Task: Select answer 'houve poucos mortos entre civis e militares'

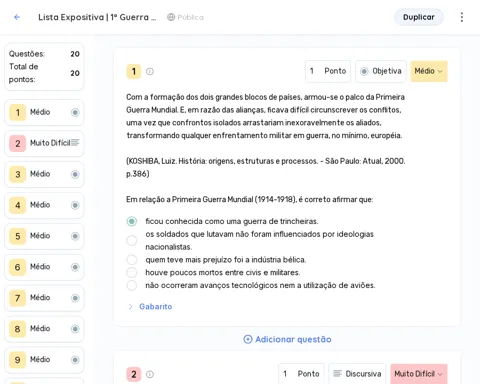Action: (x=132, y=273)
